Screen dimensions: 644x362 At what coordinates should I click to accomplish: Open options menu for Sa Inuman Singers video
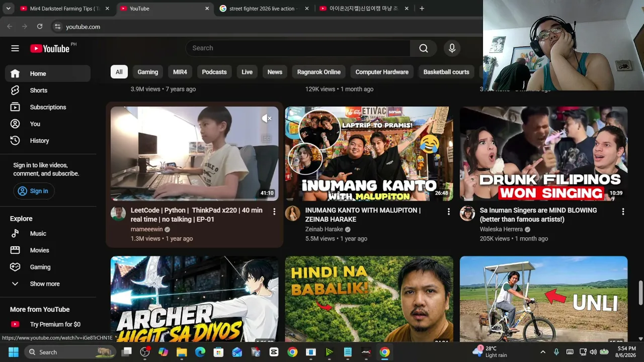tap(623, 212)
